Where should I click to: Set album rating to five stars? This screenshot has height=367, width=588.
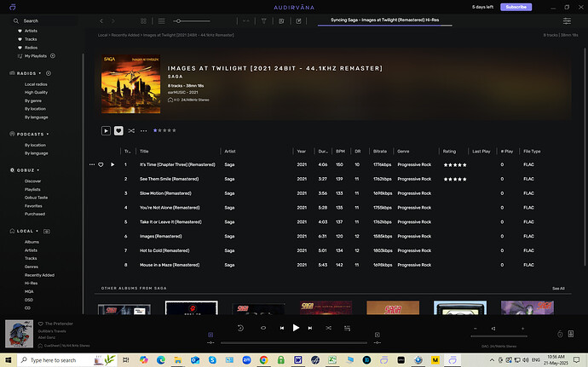coord(174,130)
